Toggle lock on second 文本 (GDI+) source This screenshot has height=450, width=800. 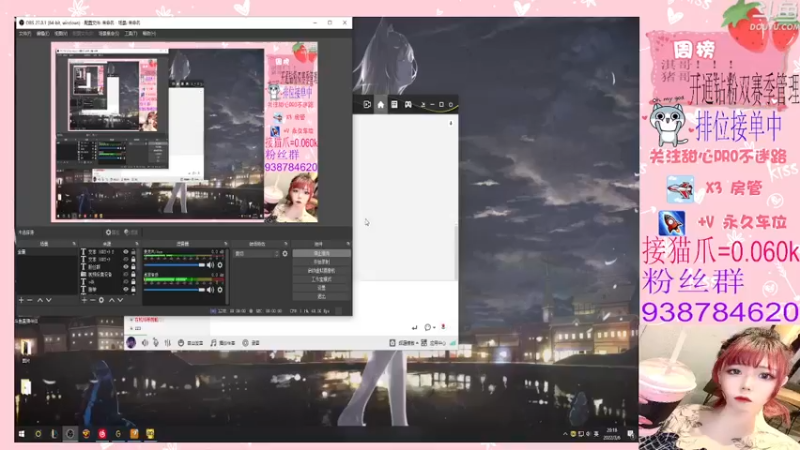point(133,259)
